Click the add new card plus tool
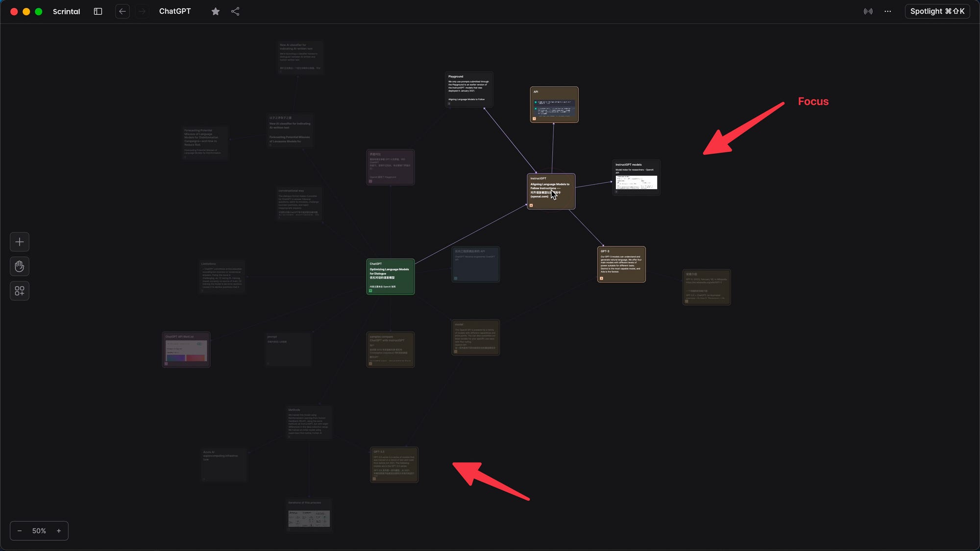This screenshot has width=980, height=551. pos(20,242)
